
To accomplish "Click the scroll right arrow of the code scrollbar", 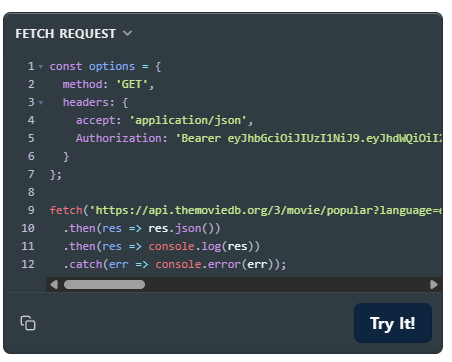I will coord(434,284).
